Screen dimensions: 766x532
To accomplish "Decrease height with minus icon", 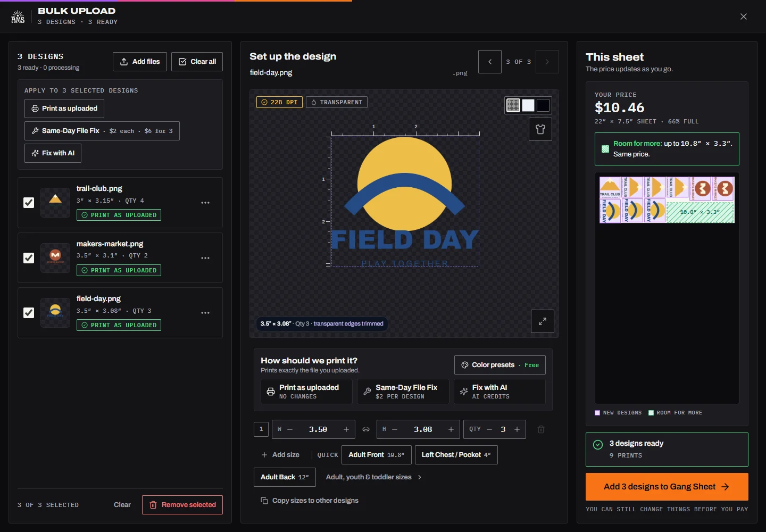I will click(x=395, y=429).
